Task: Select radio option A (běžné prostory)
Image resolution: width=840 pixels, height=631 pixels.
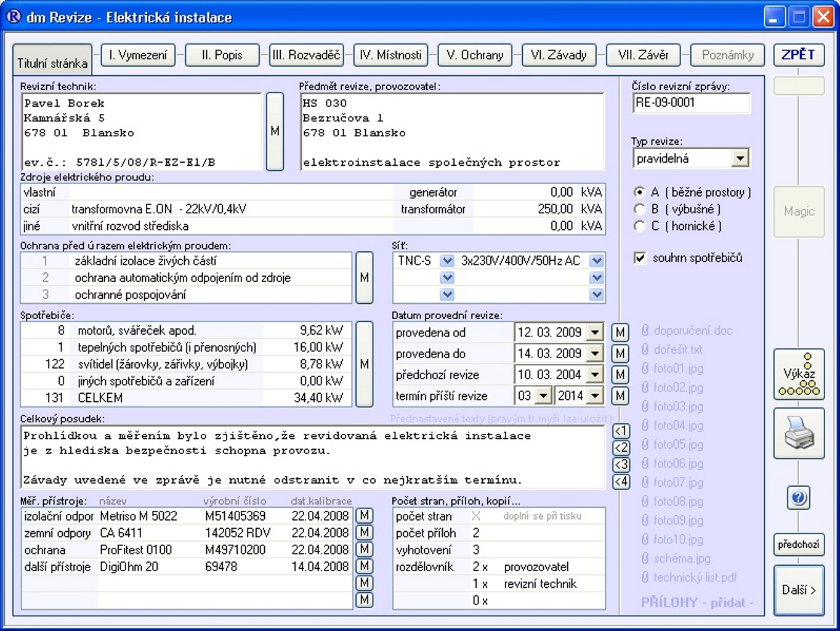Action: click(x=640, y=192)
